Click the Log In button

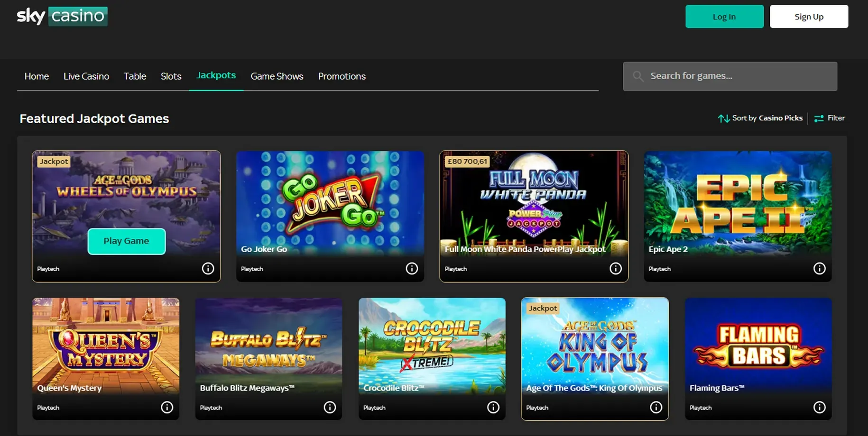pyautogui.click(x=724, y=17)
